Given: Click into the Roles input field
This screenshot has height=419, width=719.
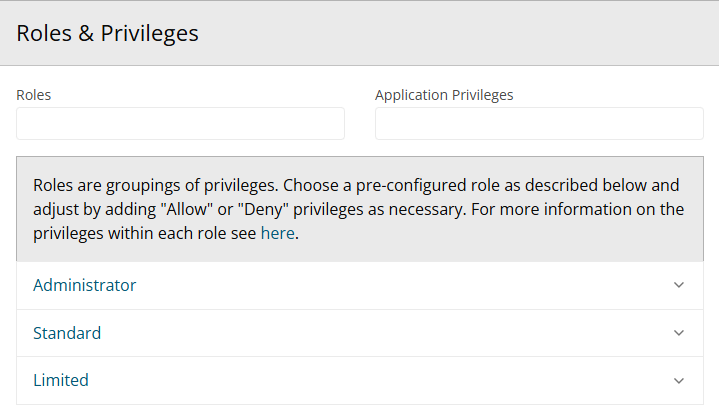Looking at the screenshot, I should 180,124.
